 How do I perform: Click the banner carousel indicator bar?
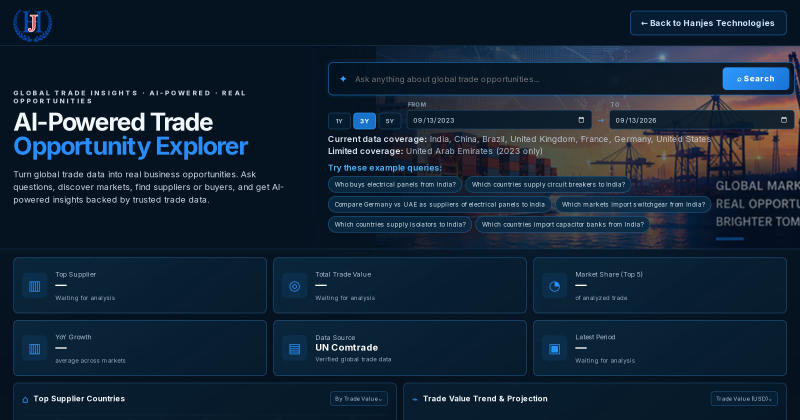(730, 238)
